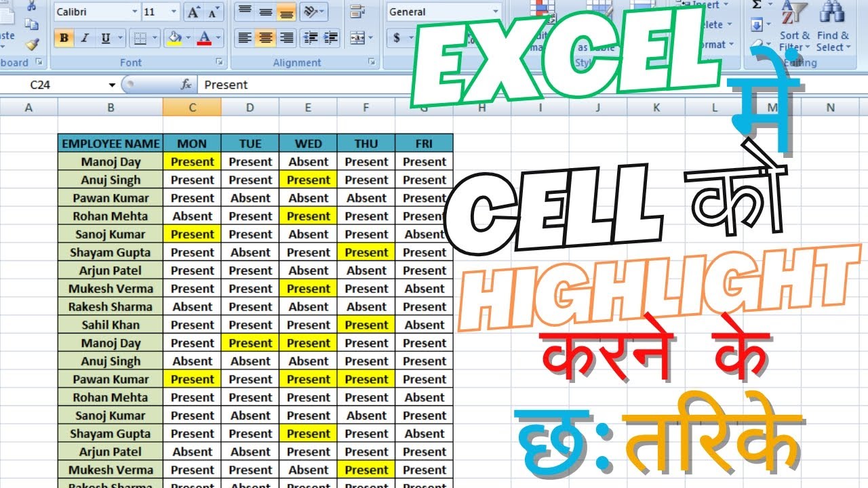Viewport: 868px width, 488px height.
Task: Select the THU header cell
Action: (x=366, y=143)
